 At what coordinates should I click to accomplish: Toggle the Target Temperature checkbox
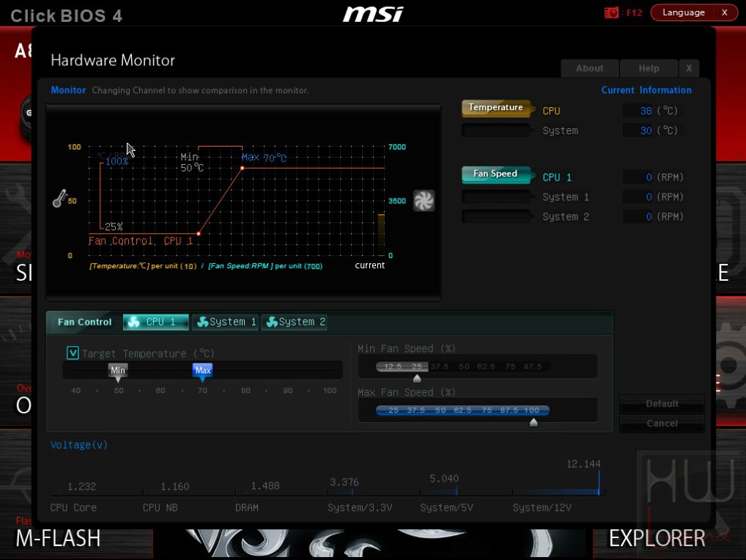[73, 353]
